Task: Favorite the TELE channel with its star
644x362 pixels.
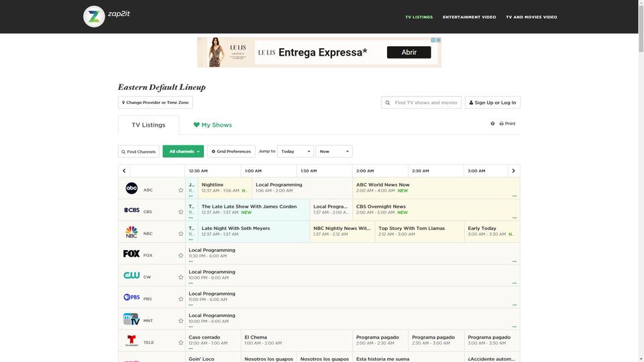Action: (180, 343)
